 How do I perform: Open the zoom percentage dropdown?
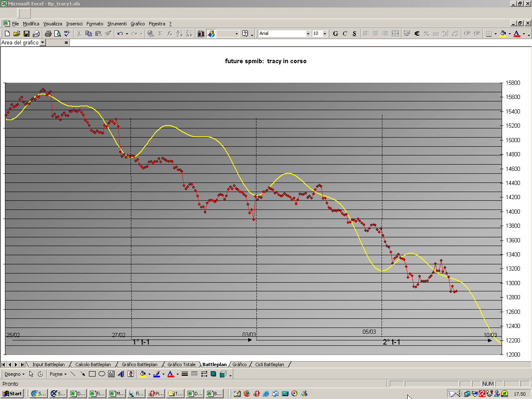click(x=236, y=34)
